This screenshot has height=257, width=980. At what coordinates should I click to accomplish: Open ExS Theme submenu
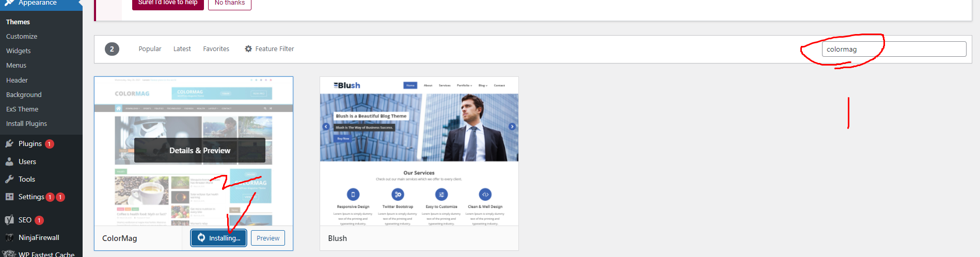tap(22, 109)
